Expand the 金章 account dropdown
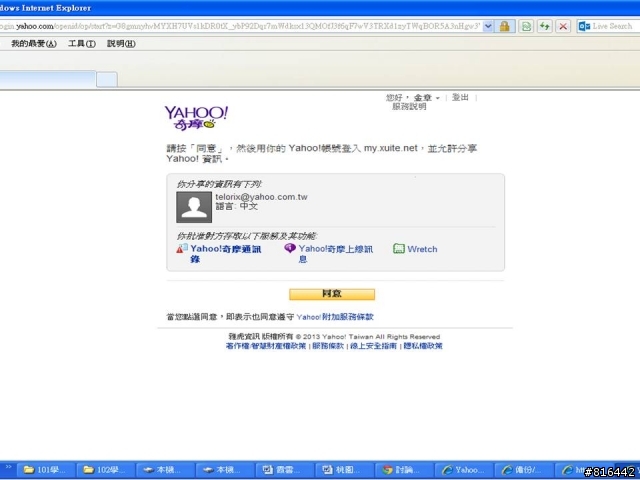Screen dimensions: 640x480 (427, 98)
